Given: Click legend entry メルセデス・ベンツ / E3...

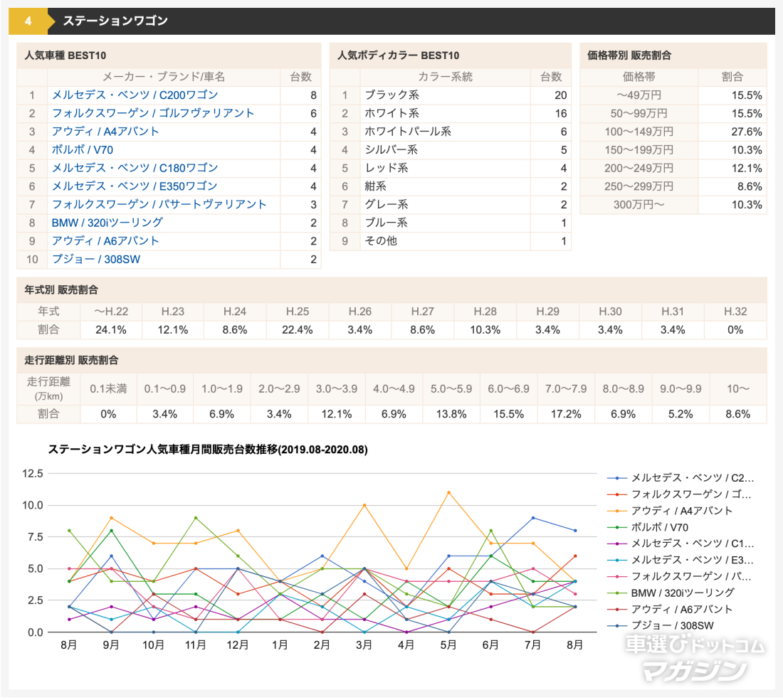Looking at the screenshot, I should pos(681,560).
